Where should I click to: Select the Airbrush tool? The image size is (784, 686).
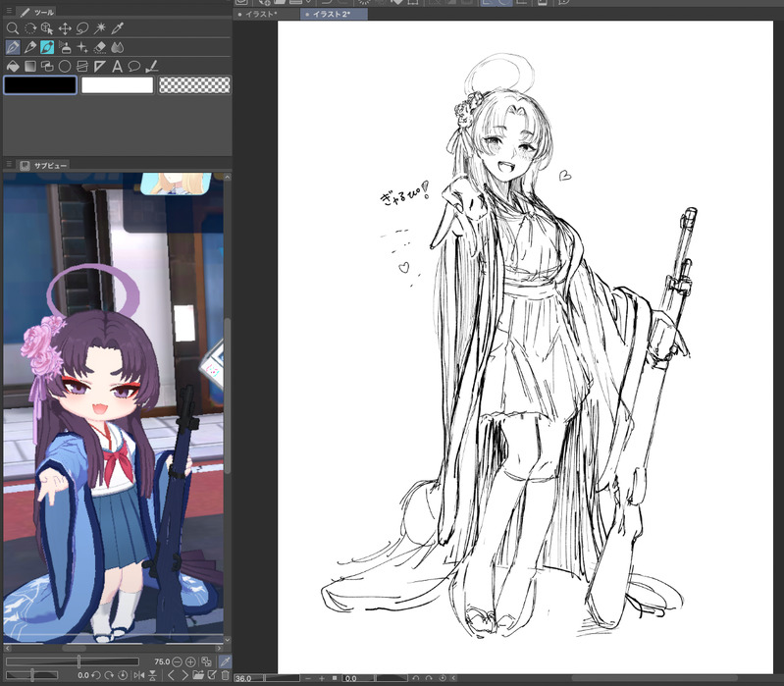(65, 47)
